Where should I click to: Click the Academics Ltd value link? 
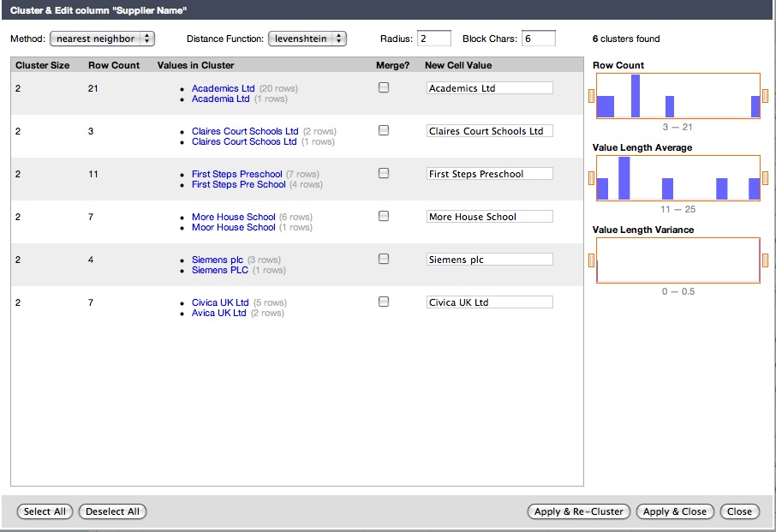click(224, 88)
